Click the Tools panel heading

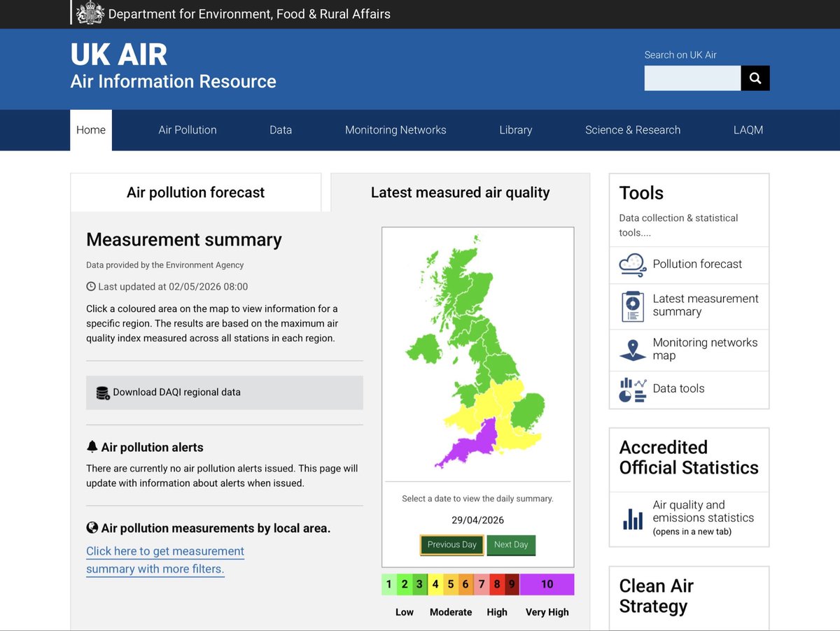[641, 193]
